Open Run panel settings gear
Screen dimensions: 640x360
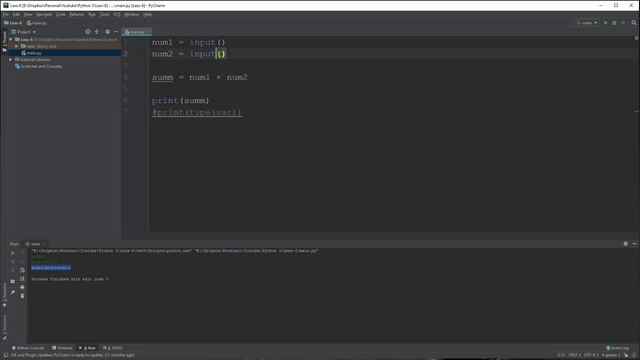click(x=625, y=244)
